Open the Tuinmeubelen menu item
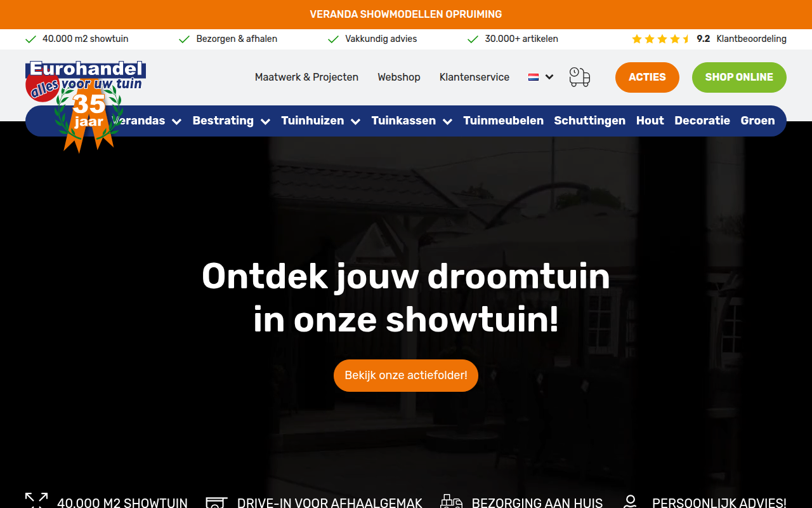Viewport: 812px width, 508px height. [503, 121]
